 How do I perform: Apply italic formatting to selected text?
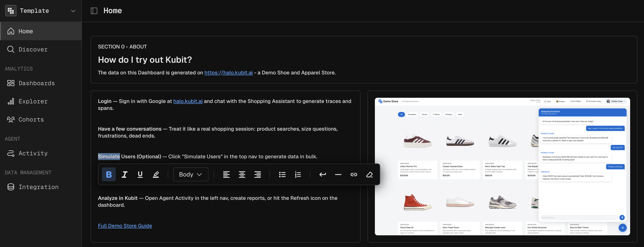point(125,174)
